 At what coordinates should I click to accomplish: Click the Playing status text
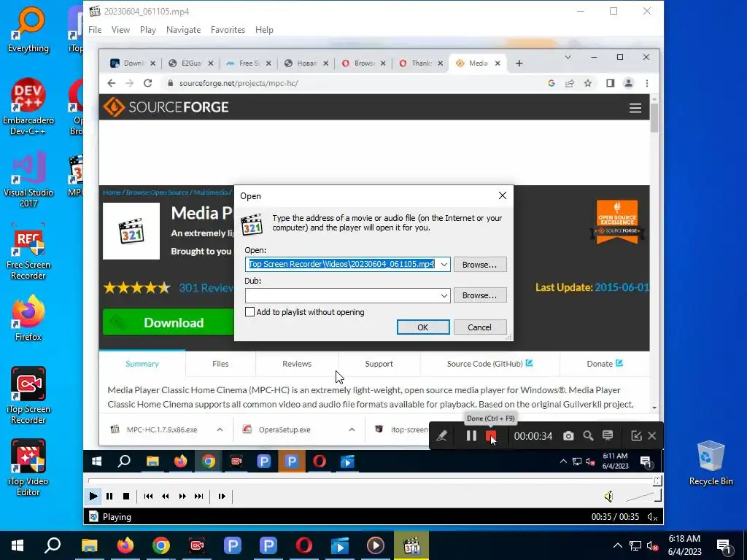[117, 517]
